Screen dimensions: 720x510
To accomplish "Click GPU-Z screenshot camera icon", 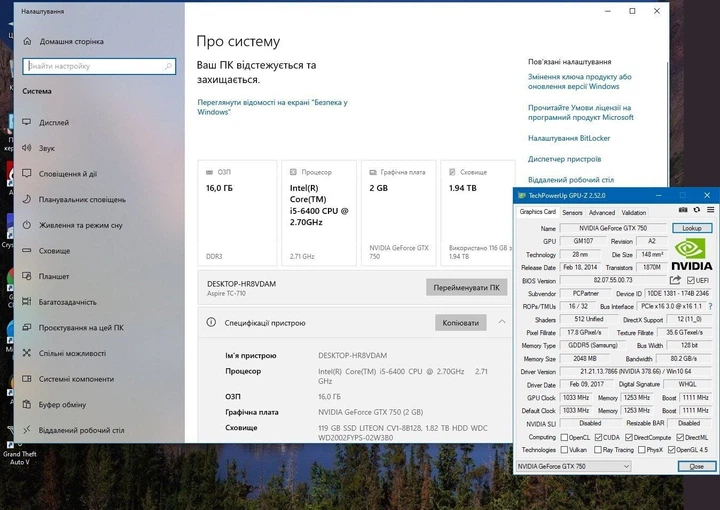I will pos(683,210).
